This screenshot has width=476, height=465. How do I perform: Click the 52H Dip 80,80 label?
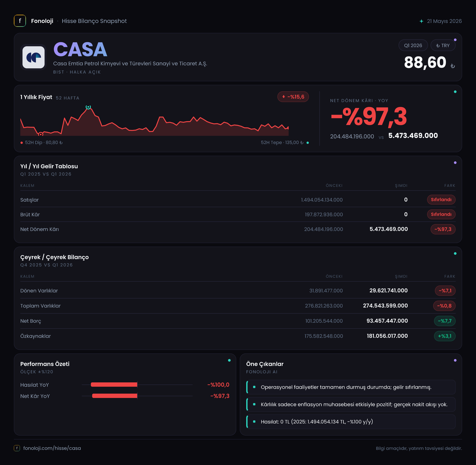click(44, 142)
